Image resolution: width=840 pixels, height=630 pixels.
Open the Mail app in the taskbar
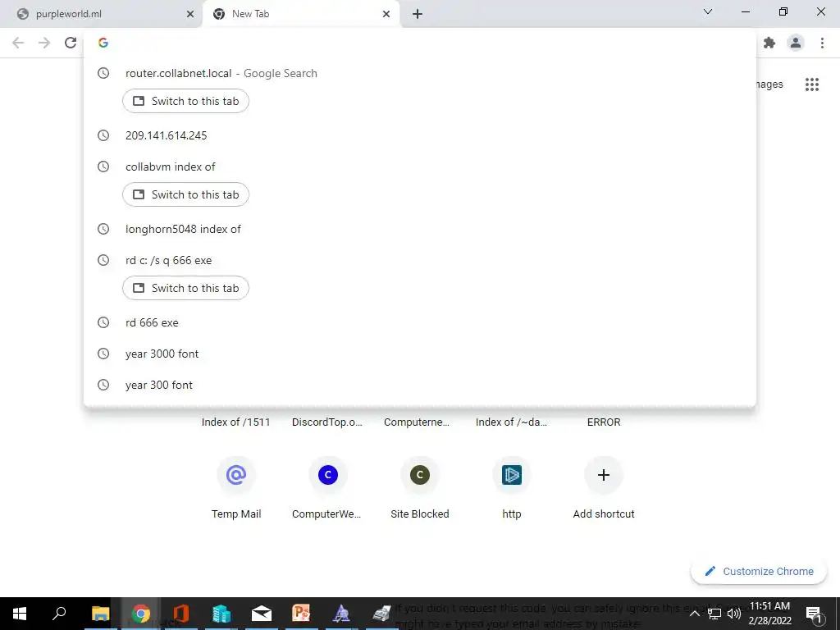262,614
